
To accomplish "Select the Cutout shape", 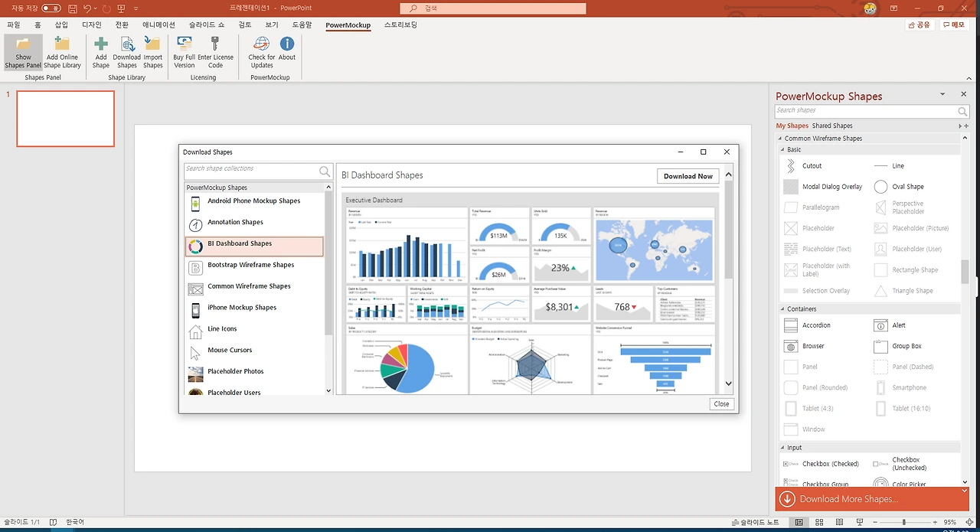I will click(x=803, y=165).
